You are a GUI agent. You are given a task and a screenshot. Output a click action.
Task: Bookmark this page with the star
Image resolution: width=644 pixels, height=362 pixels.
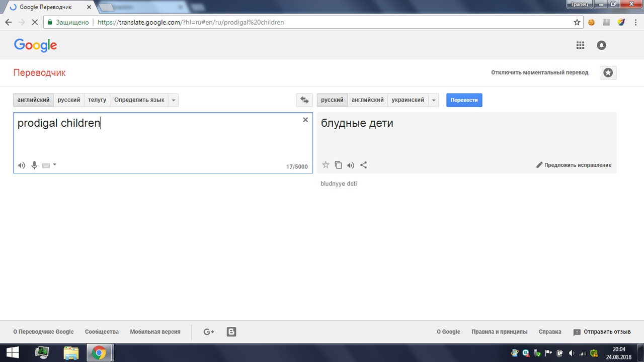pos(577,23)
